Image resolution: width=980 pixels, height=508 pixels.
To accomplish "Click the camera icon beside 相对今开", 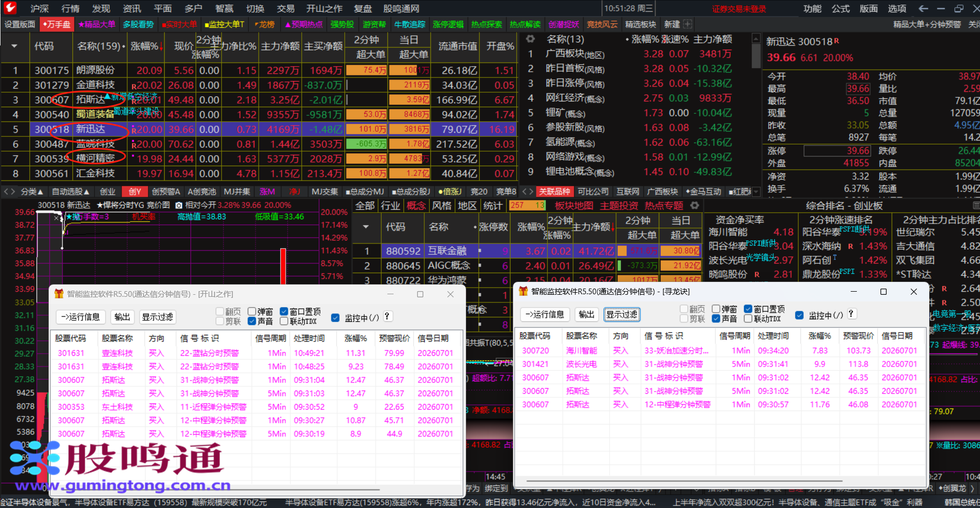I will [179, 205].
